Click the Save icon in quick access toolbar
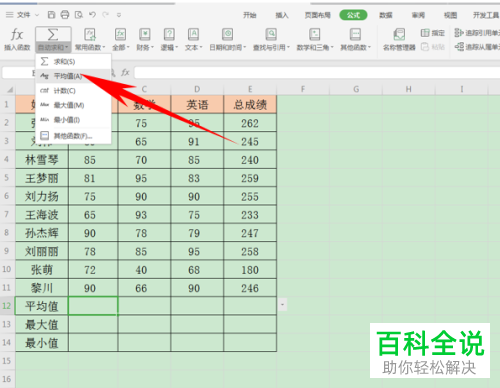This screenshot has width=500, height=388. point(51,15)
